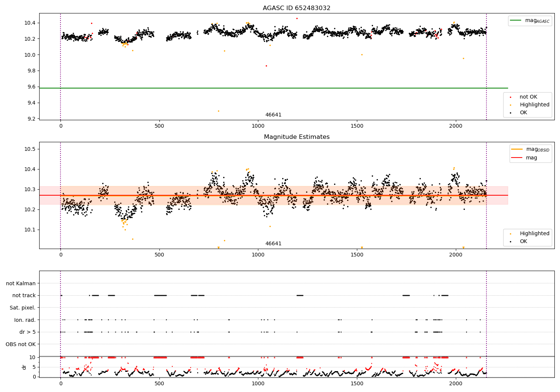Click the 'not Kalman' row label
This screenshot has width=560, height=392.
pos(21,284)
